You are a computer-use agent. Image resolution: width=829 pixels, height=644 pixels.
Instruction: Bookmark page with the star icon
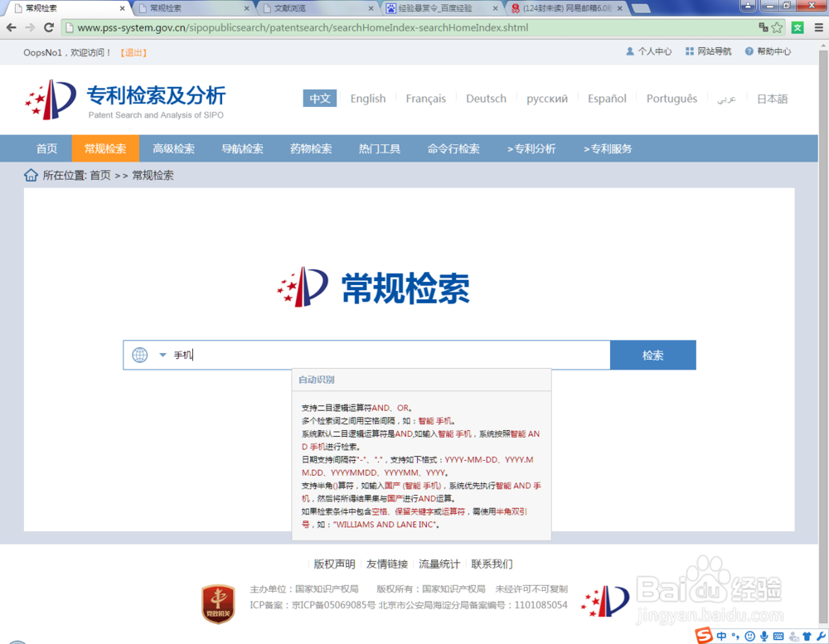click(x=777, y=27)
